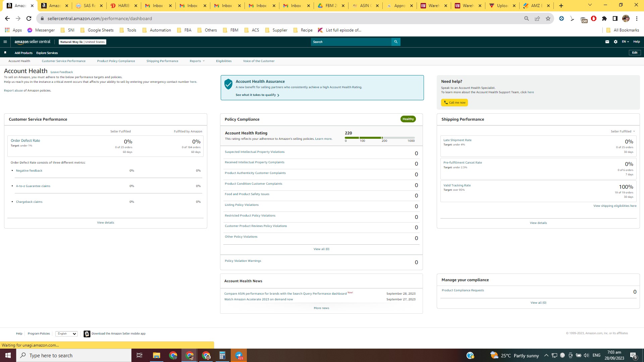Click the zoom magnifier icon in address bar
The width and height of the screenshot is (644, 362).
tap(527, 18)
